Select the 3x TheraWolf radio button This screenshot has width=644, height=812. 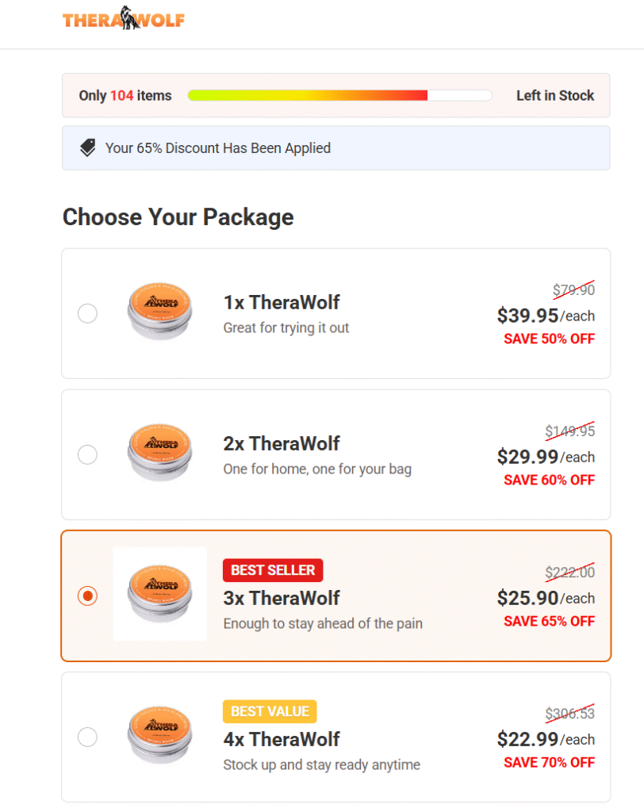(x=87, y=596)
